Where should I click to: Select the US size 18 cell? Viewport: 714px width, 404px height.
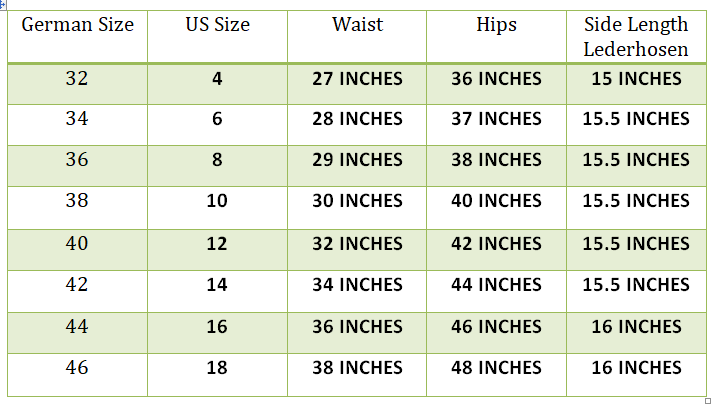tap(217, 368)
